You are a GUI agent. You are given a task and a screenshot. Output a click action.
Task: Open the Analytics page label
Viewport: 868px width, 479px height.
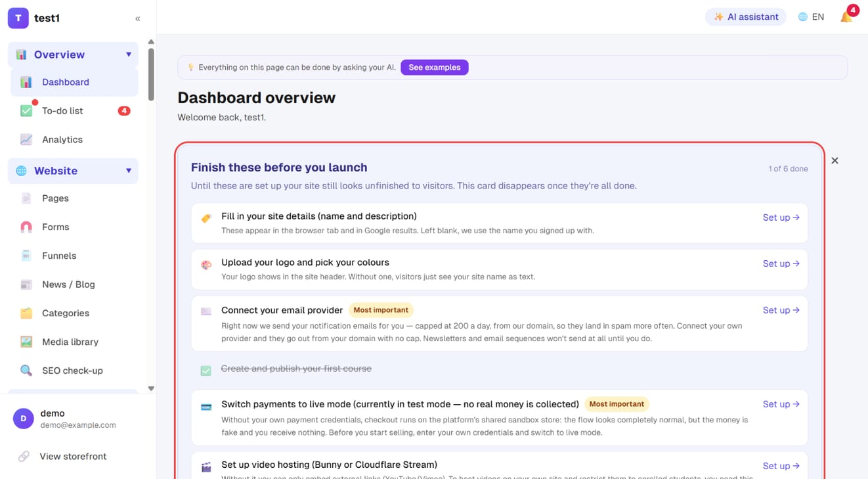(x=62, y=139)
